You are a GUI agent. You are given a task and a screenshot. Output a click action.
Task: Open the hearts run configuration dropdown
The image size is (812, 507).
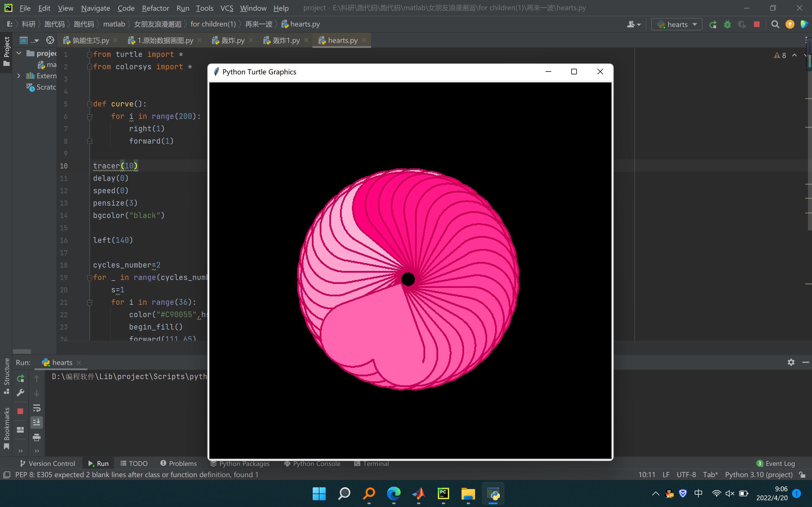[x=677, y=25]
